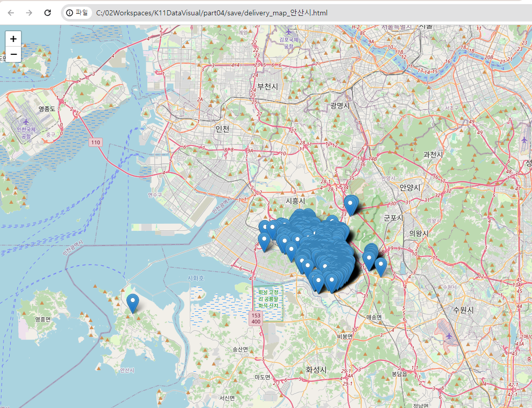The width and height of the screenshot is (532, 408).
Task: Reload the page with refresh icon
Action: pos(48,13)
